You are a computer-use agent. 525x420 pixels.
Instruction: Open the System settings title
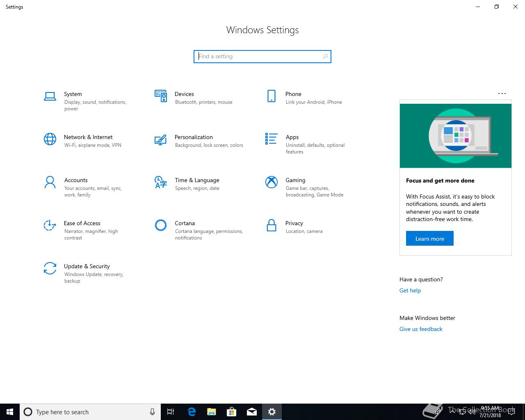coord(73,94)
